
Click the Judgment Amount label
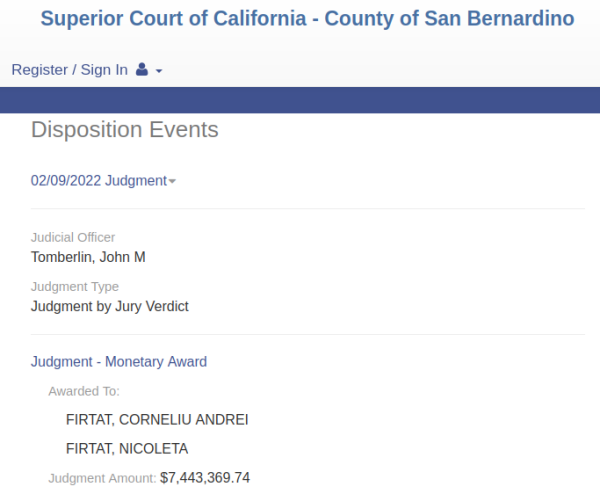102,478
